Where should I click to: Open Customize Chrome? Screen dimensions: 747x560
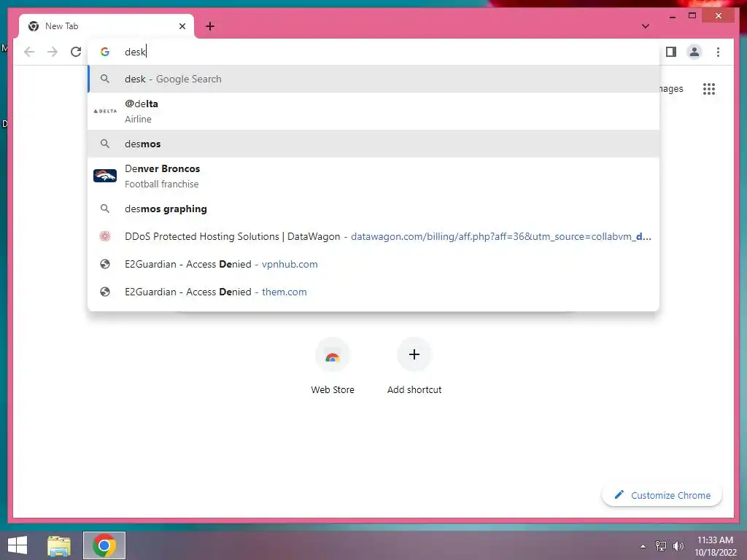662,495
